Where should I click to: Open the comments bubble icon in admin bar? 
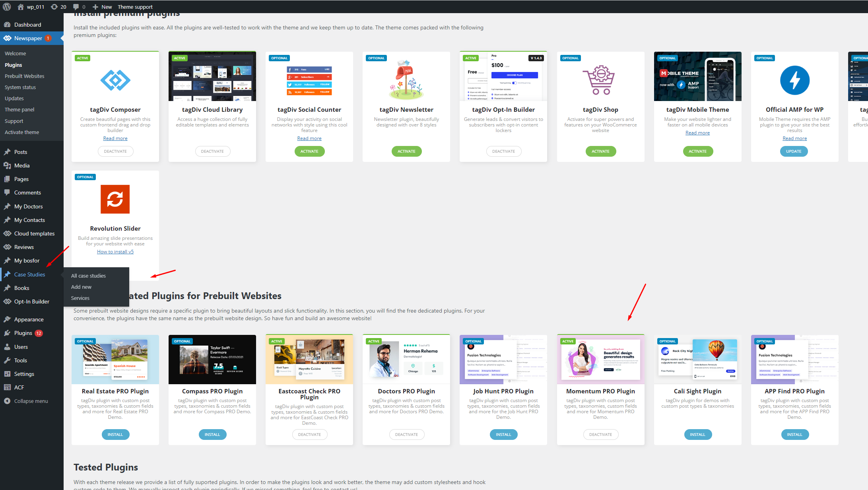[76, 7]
